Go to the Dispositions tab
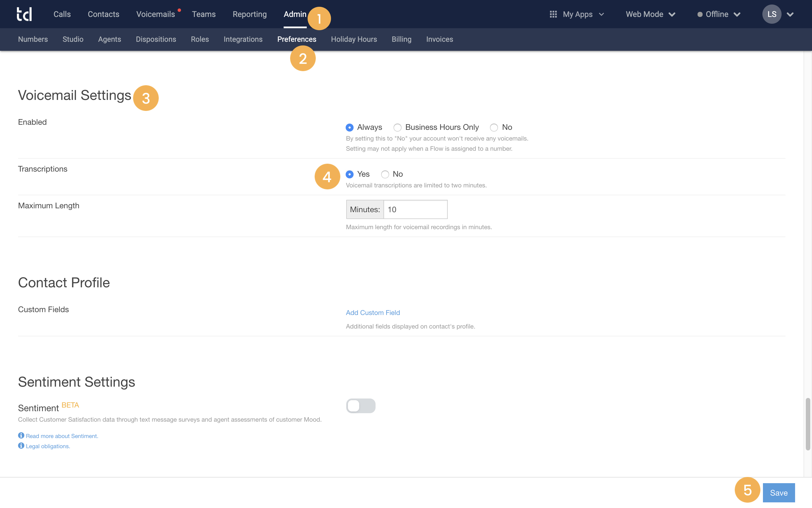 click(156, 39)
